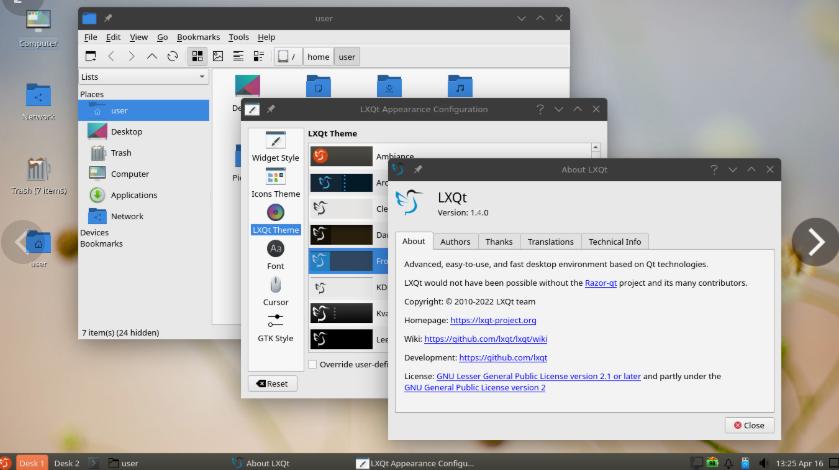Switch to the About tab

[x=414, y=241]
